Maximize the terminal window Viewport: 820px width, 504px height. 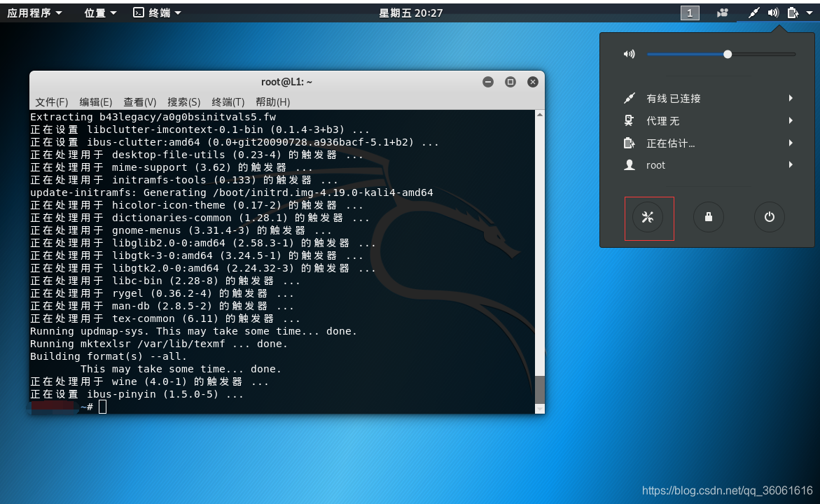[x=510, y=82]
